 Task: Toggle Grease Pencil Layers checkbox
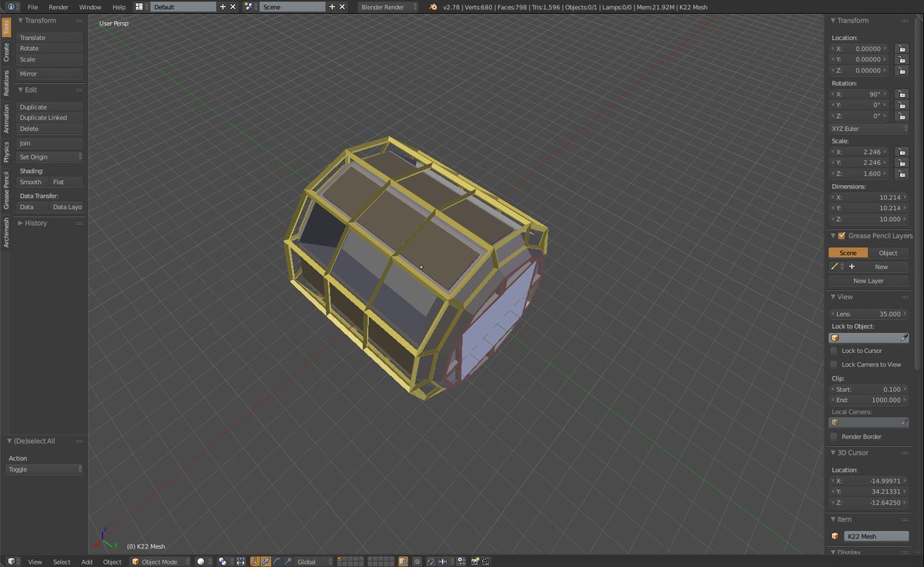coord(842,236)
